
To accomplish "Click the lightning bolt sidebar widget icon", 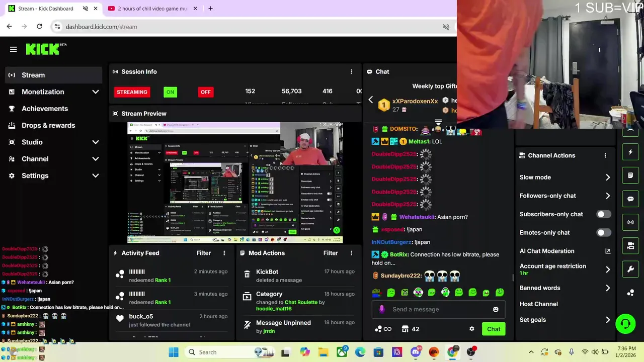I will pos(630,152).
